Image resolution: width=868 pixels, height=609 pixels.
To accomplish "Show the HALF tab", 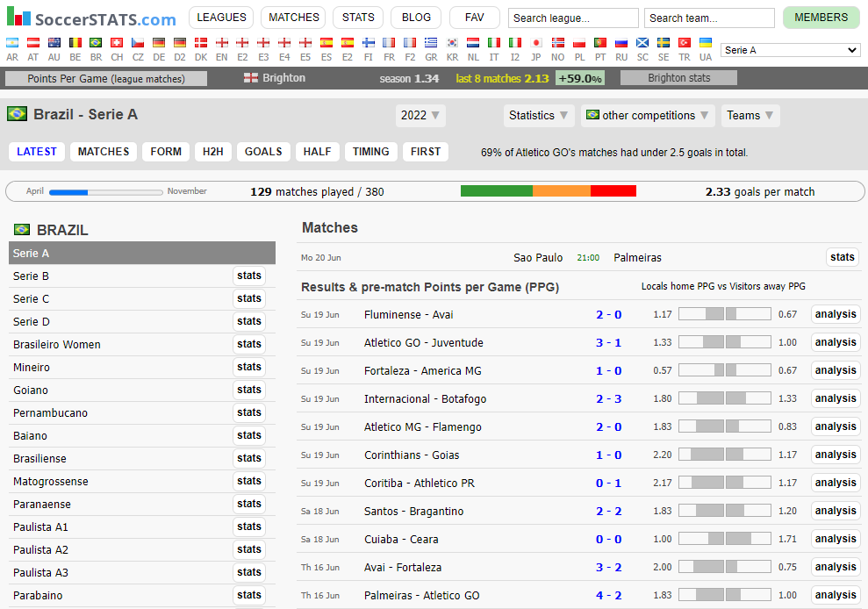I will pos(317,152).
